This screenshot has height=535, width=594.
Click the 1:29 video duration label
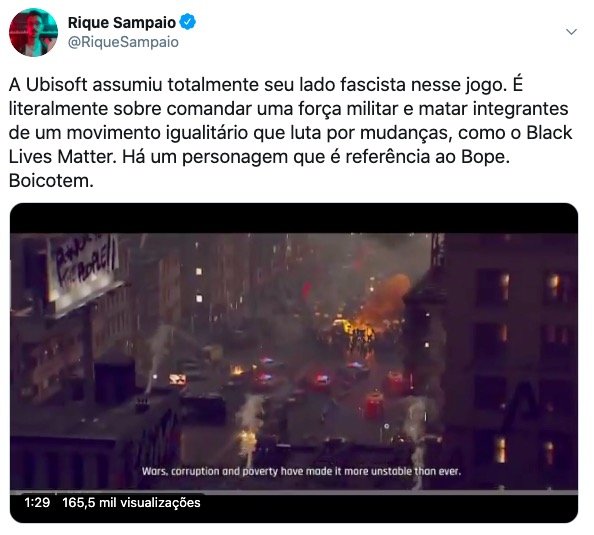point(37,502)
